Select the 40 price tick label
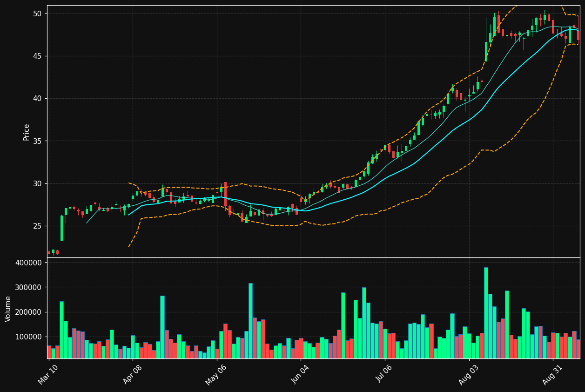Image resolution: width=585 pixels, height=392 pixels. click(x=37, y=98)
